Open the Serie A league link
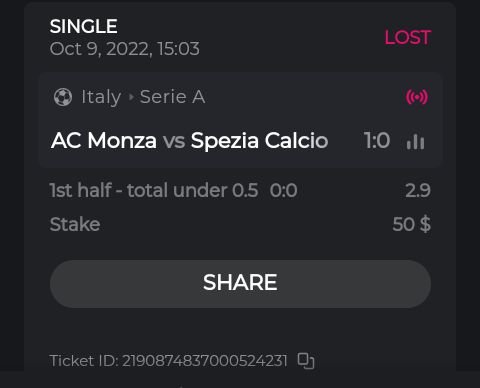The image size is (480, 388). pos(172,97)
